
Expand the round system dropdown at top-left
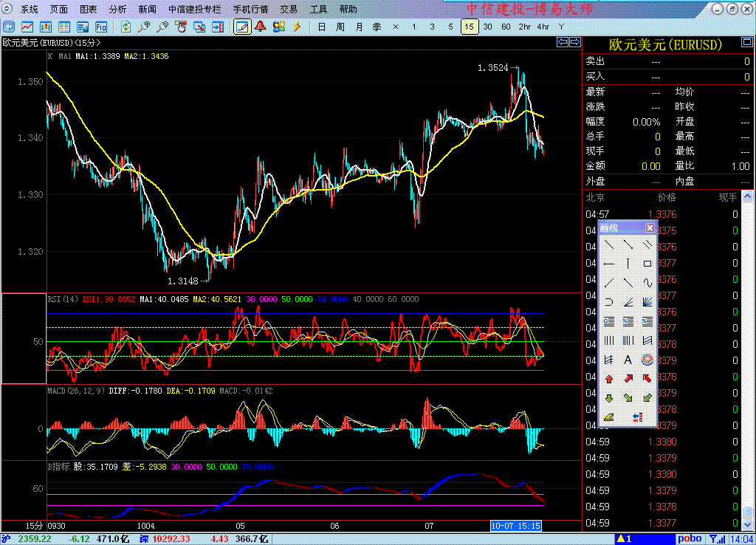pos(8,9)
